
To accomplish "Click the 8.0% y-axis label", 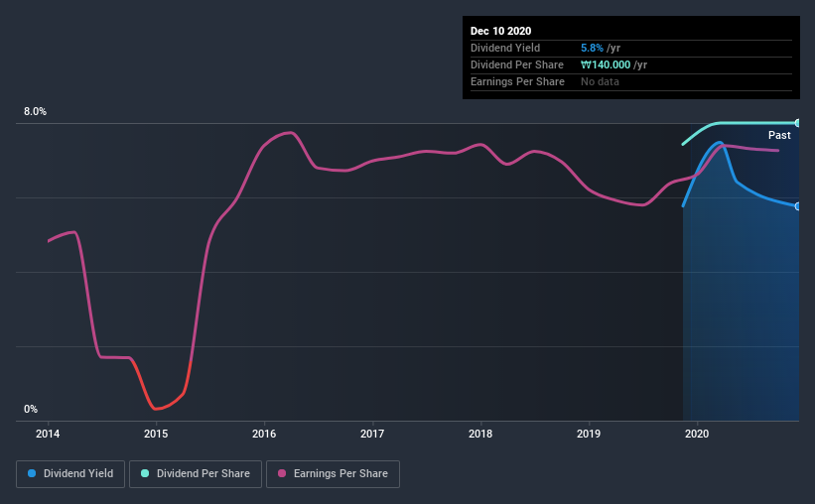I will (x=35, y=111).
